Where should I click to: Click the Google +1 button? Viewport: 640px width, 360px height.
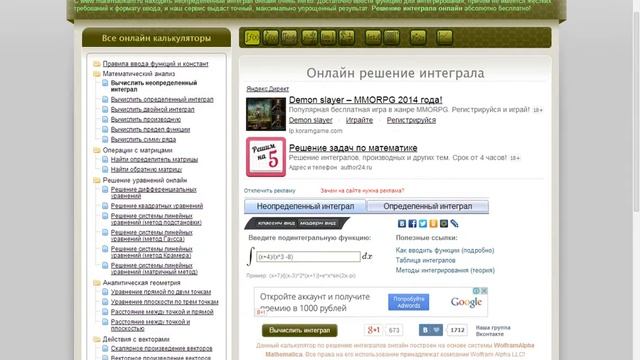click(373, 330)
